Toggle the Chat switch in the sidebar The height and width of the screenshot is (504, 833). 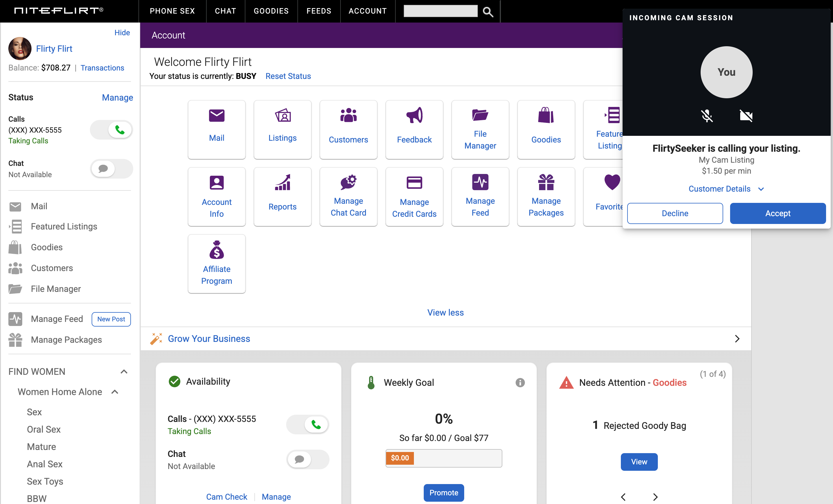click(111, 169)
